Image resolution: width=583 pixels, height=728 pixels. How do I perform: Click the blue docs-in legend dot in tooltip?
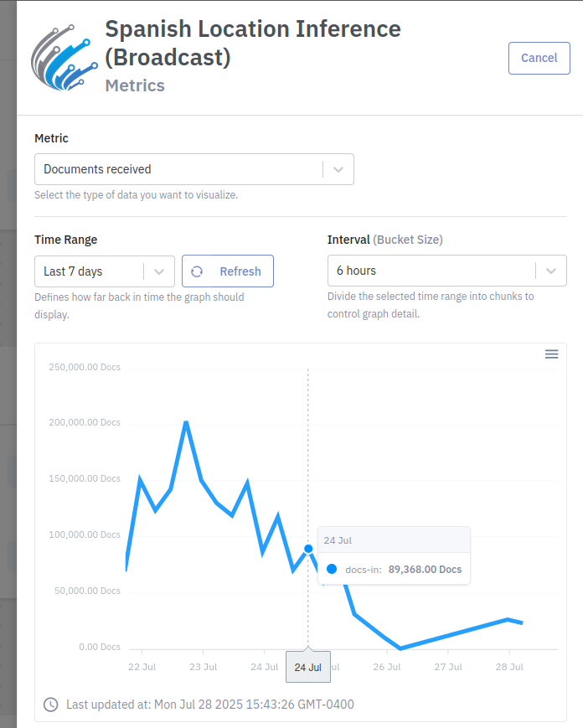coord(332,569)
